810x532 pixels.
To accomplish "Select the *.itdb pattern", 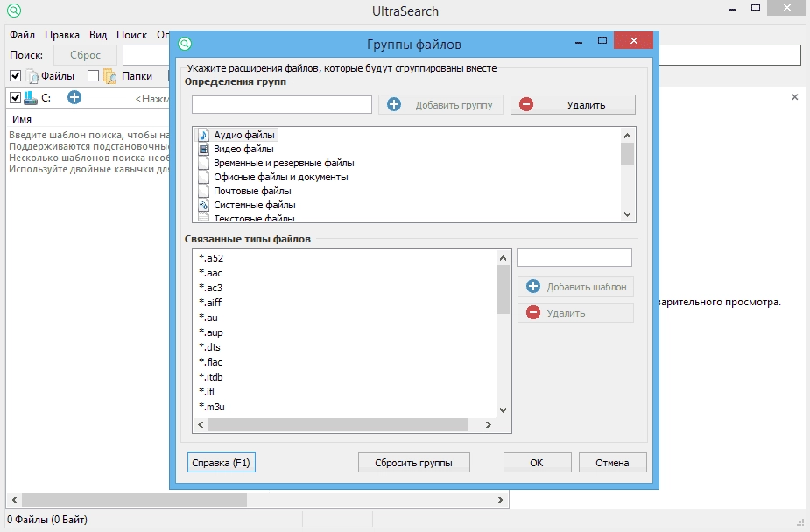I will (x=211, y=377).
